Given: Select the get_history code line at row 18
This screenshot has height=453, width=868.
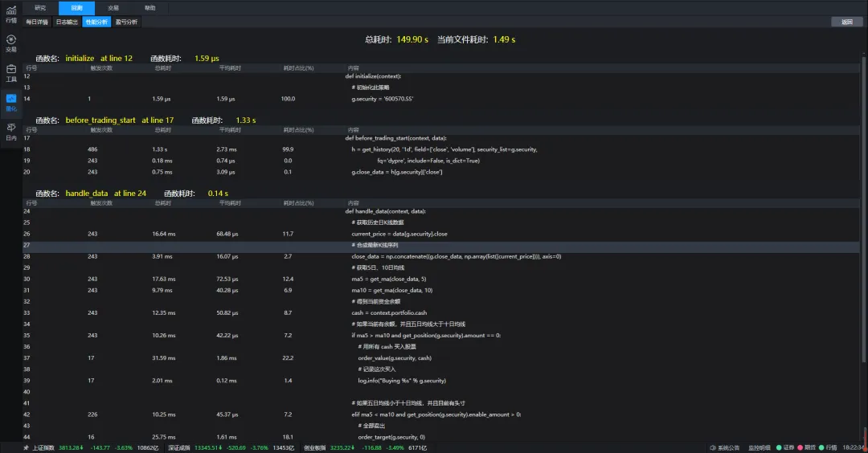Looking at the screenshot, I should click(x=444, y=149).
